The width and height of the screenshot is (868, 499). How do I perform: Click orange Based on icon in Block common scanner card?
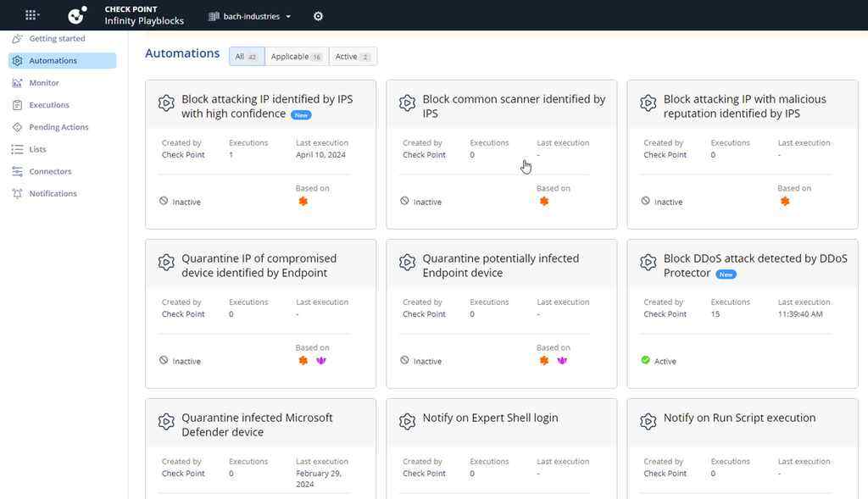[x=544, y=202]
